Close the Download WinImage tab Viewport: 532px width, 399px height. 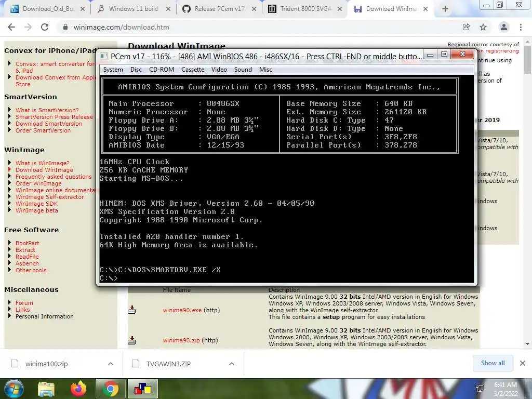pos(425,9)
